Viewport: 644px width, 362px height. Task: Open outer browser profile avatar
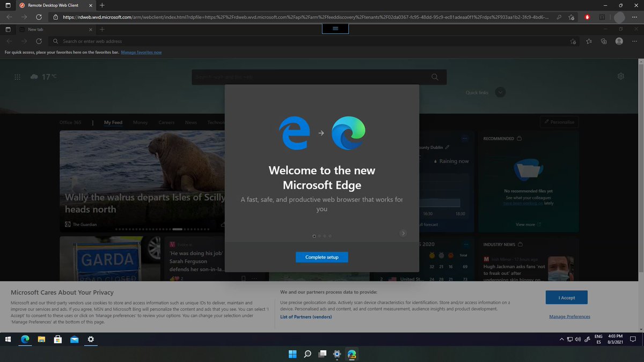[x=619, y=17]
